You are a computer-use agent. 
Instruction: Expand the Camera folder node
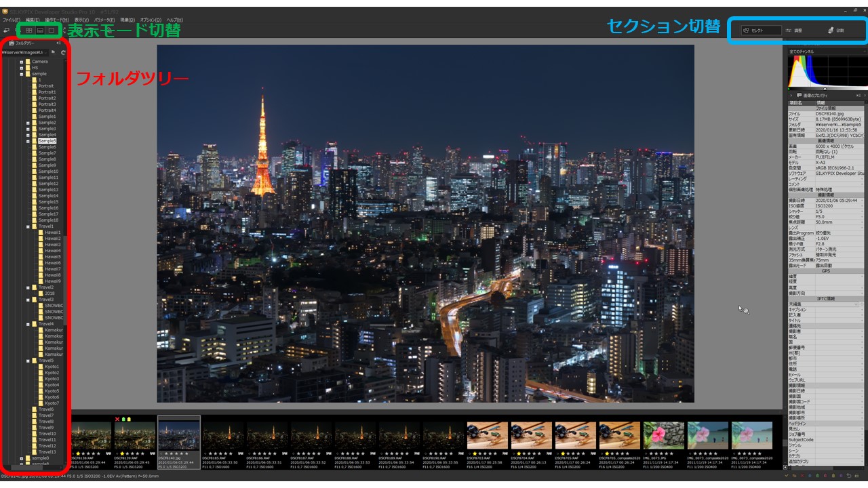click(x=22, y=62)
